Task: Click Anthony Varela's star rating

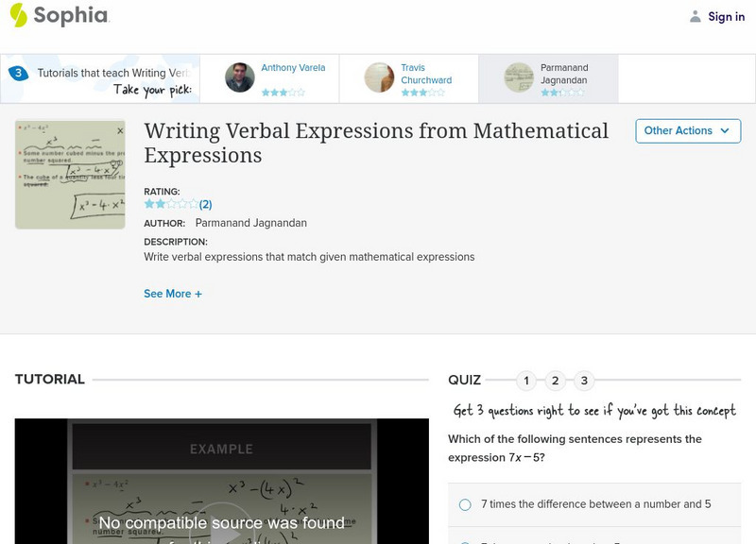Action: [283, 93]
